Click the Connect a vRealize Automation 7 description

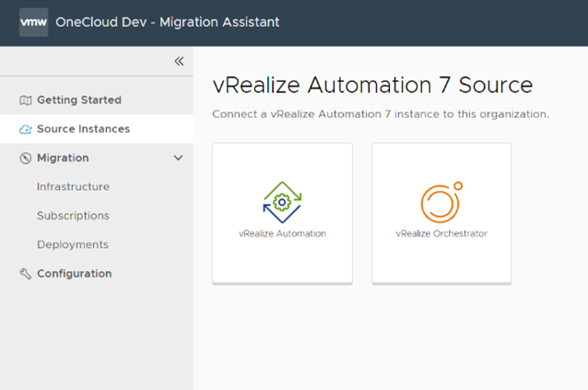click(381, 114)
